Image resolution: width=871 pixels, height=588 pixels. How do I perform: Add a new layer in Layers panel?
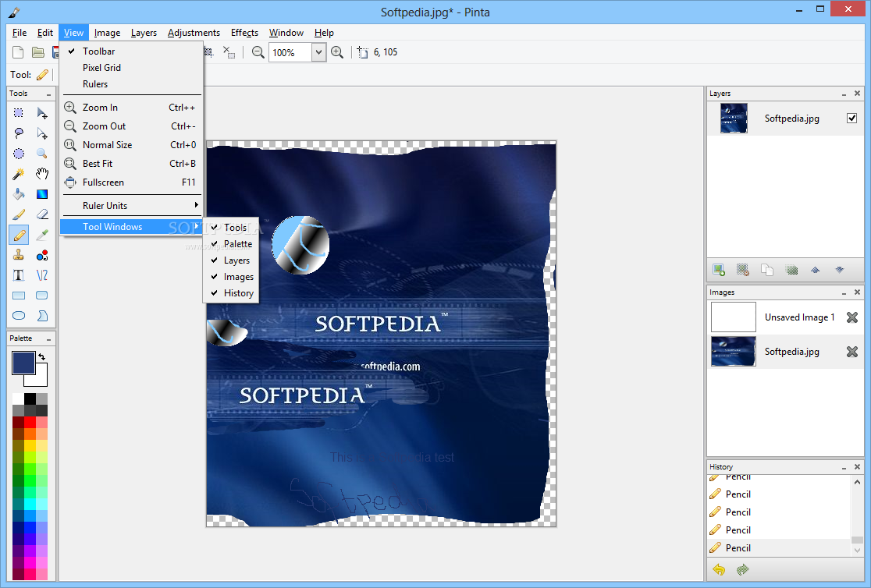coord(718,270)
